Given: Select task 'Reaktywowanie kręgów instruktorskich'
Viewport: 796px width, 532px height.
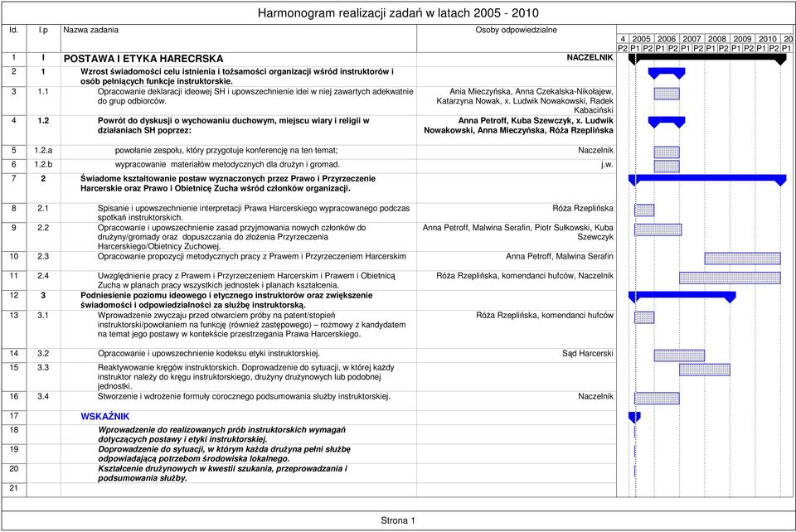Looking at the screenshot, I should coord(245,376).
